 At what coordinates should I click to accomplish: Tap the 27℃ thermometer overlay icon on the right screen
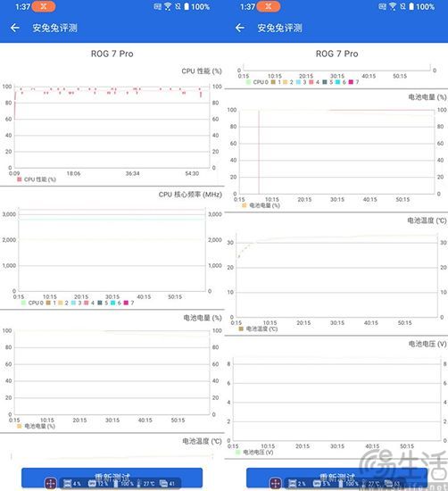(364, 484)
